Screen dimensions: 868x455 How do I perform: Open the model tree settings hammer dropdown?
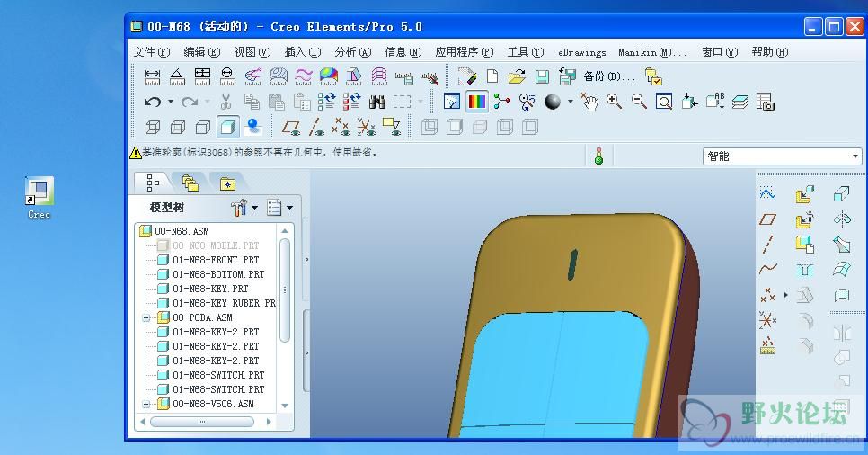pyautogui.click(x=254, y=208)
